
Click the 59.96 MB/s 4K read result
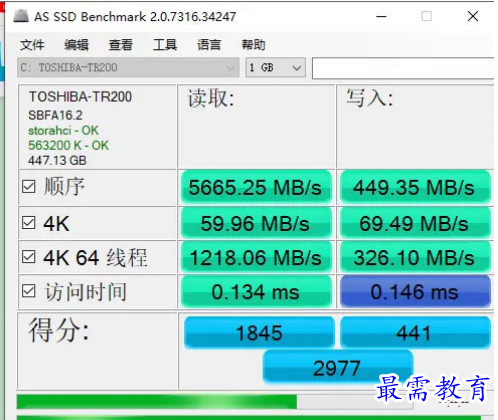click(256, 223)
